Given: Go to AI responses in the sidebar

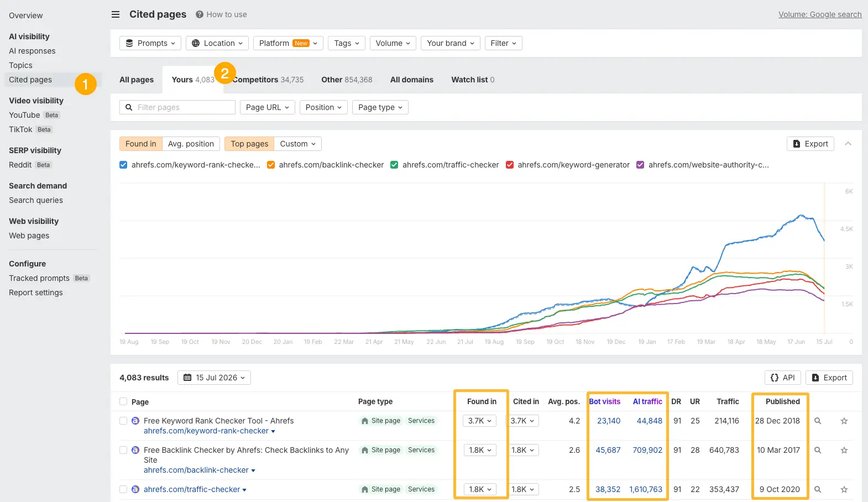Looking at the screenshot, I should [32, 51].
